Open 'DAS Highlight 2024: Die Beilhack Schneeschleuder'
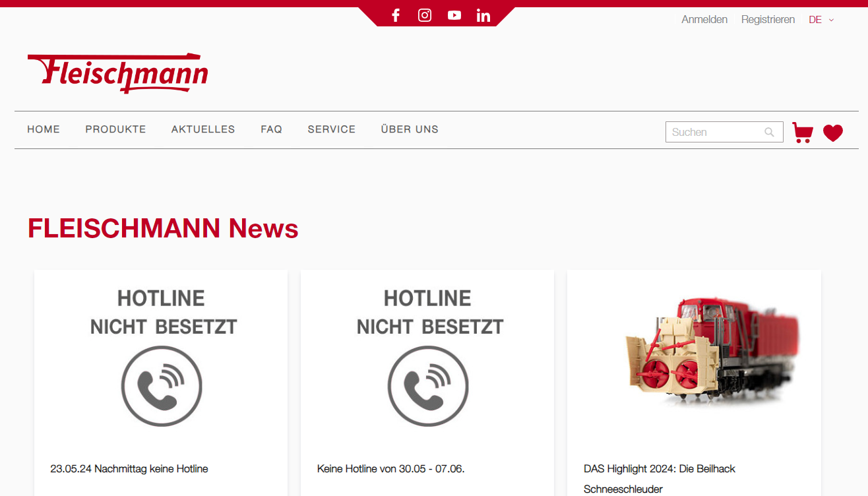 660,479
